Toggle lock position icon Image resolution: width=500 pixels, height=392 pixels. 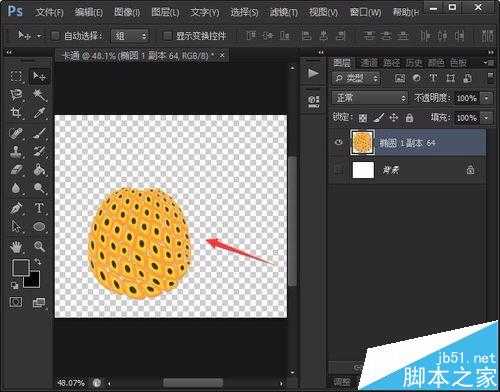point(394,117)
